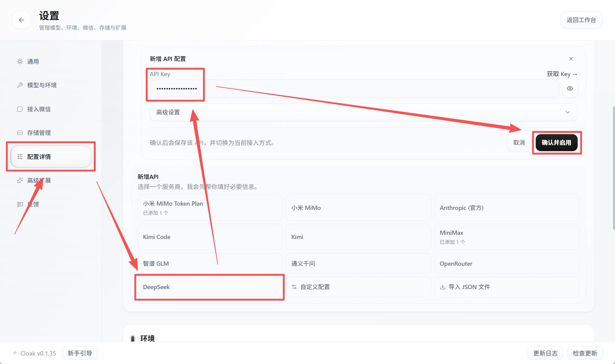Click the vertical scrollbar on the right
The height and width of the screenshot is (364, 615).
point(613,168)
